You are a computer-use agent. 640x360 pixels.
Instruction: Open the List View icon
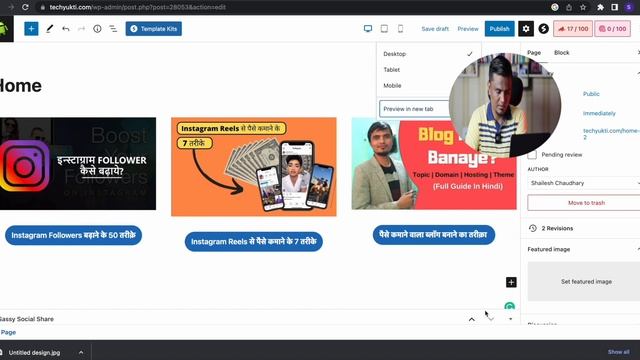pos(113,29)
